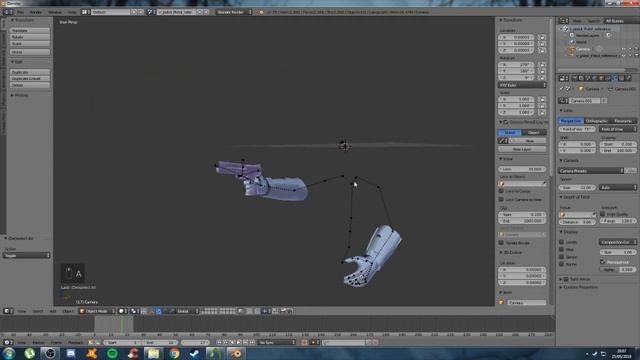Select Camera object in outliner
The image size is (640, 360).
(583, 49)
